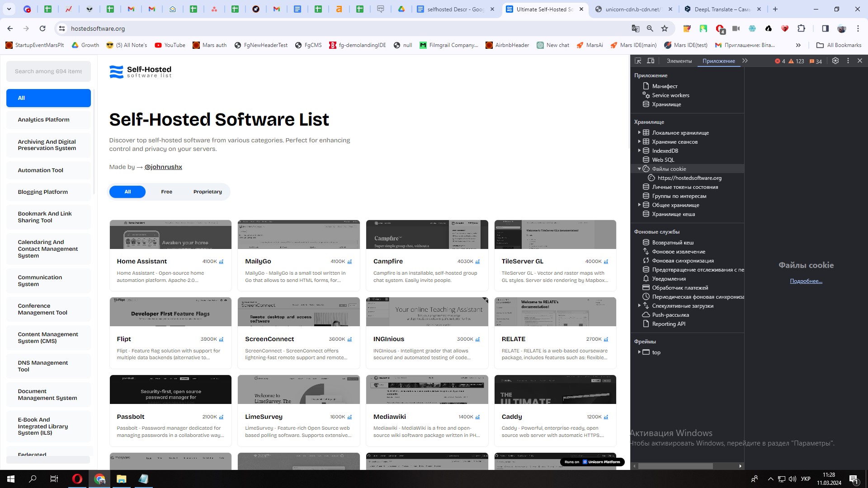Filter the list by Free software
The width and height of the screenshot is (868, 488).
click(x=166, y=192)
